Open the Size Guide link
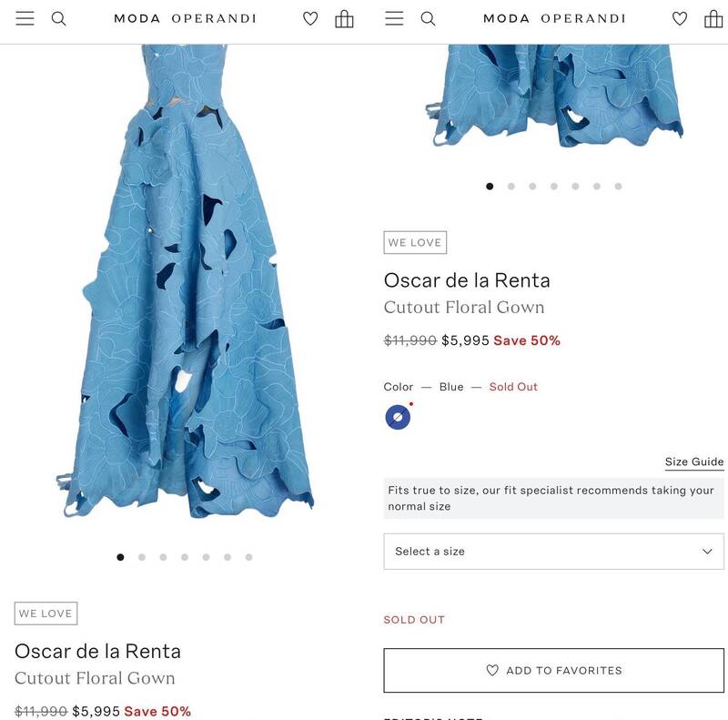Image resolution: width=728 pixels, height=720 pixels. click(694, 461)
